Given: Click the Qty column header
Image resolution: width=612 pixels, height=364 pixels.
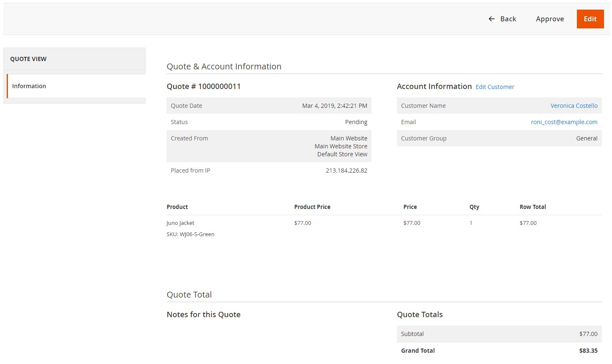Looking at the screenshot, I should click(x=474, y=207).
